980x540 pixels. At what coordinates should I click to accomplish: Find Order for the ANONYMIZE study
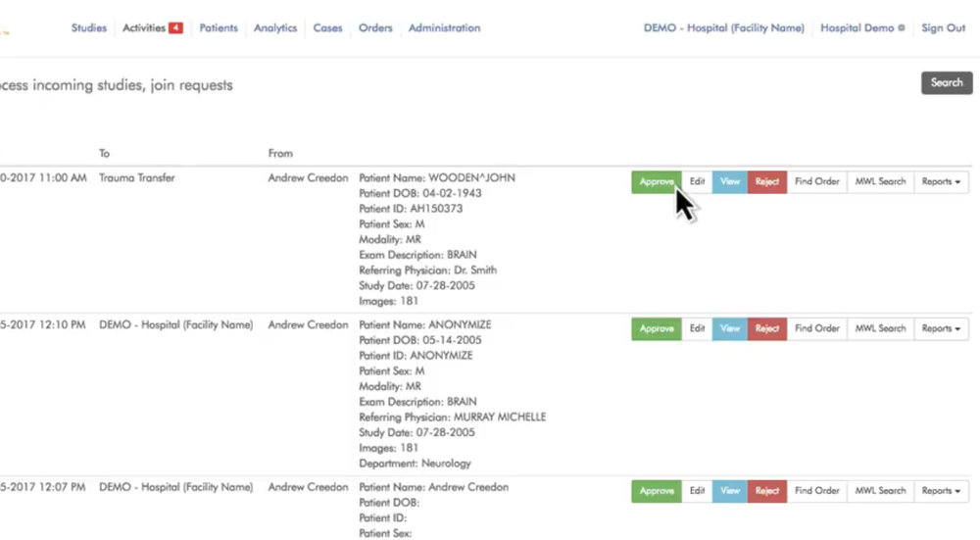(817, 329)
